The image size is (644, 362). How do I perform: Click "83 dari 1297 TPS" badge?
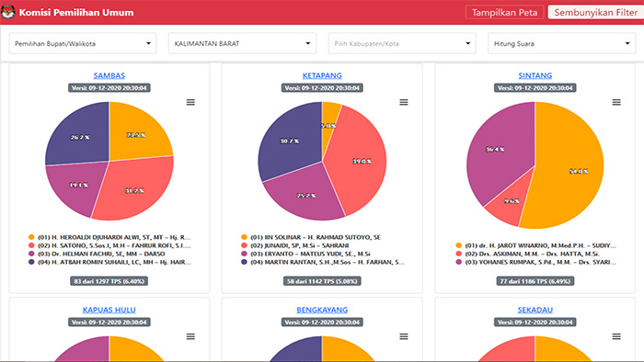click(109, 281)
